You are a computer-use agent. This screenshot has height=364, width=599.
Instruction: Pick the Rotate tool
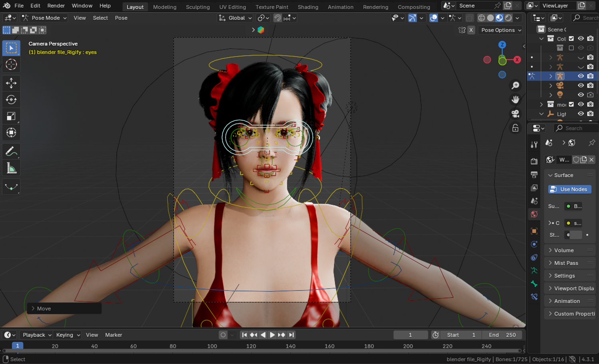tap(11, 99)
